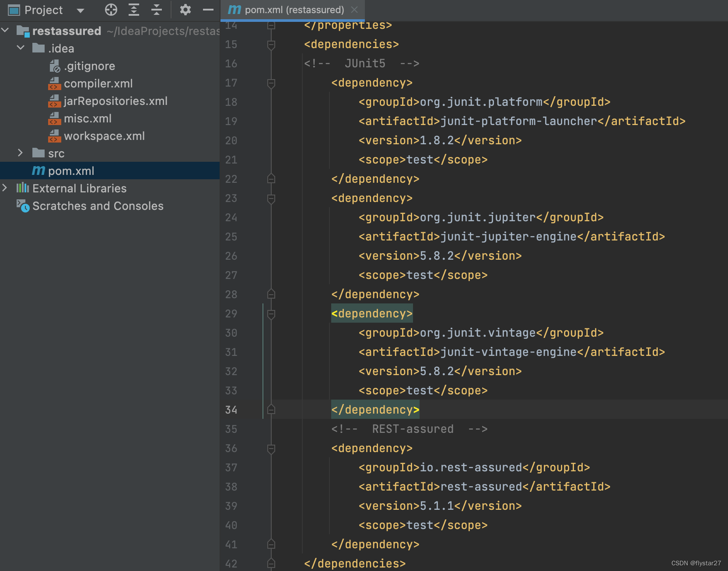Image resolution: width=728 pixels, height=571 pixels.
Task: Click junit-jupiter-engine artifactId text
Action: pos(508,237)
